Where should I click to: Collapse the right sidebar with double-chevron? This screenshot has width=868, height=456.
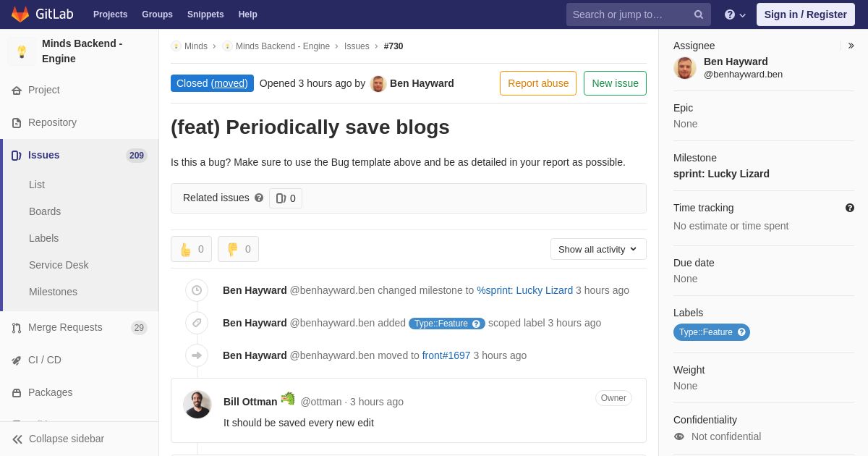pos(851,46)
